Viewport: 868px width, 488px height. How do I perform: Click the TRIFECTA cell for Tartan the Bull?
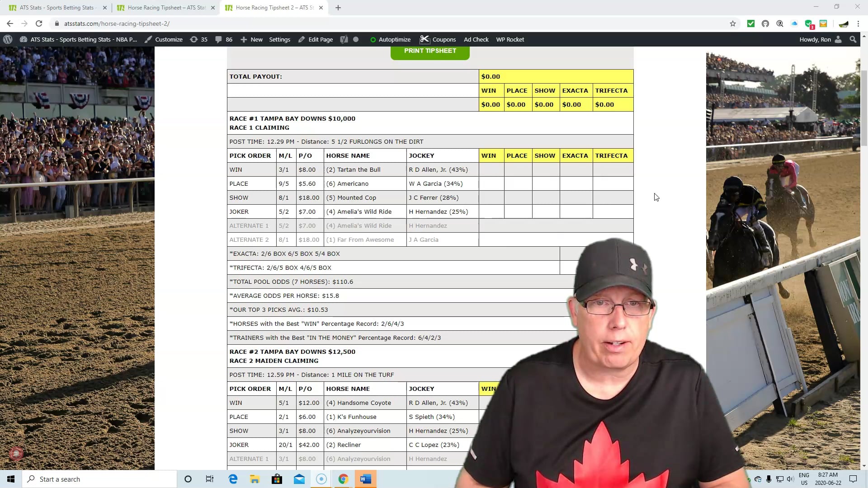point(613,170)
